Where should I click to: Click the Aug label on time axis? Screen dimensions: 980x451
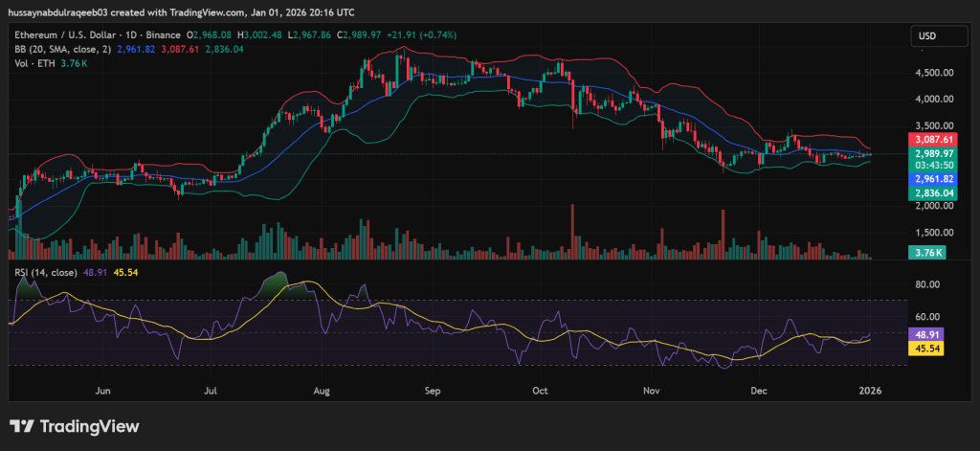tap(322, 391)
